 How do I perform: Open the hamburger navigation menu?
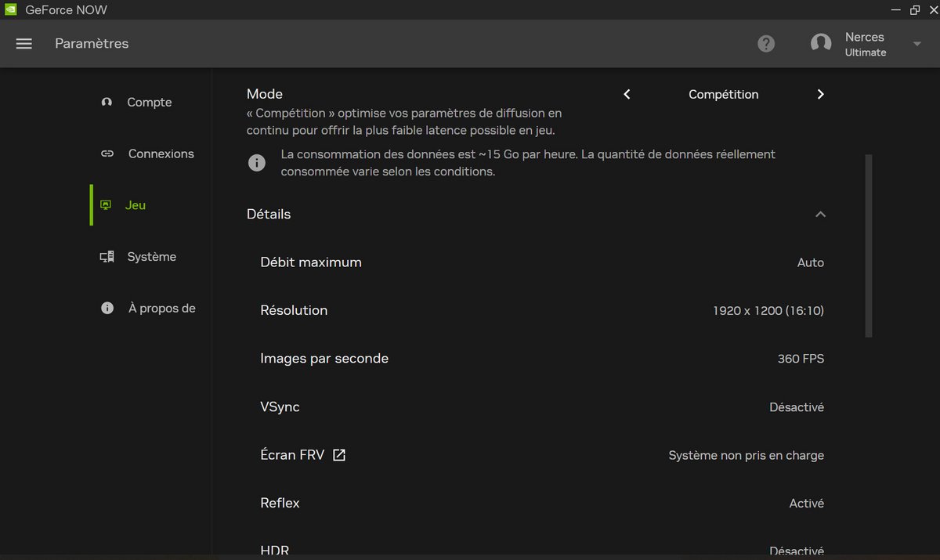[x=23, y=43]
